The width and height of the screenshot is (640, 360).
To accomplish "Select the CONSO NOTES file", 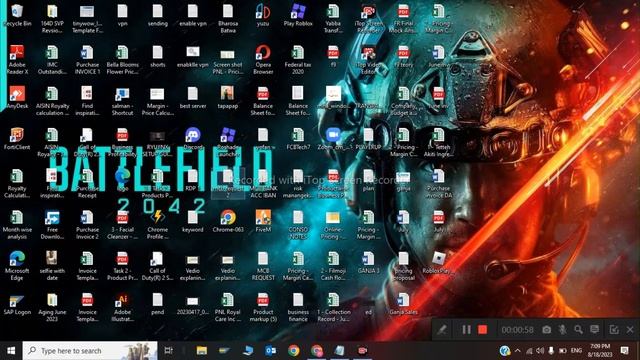I will tap(298, 224).
